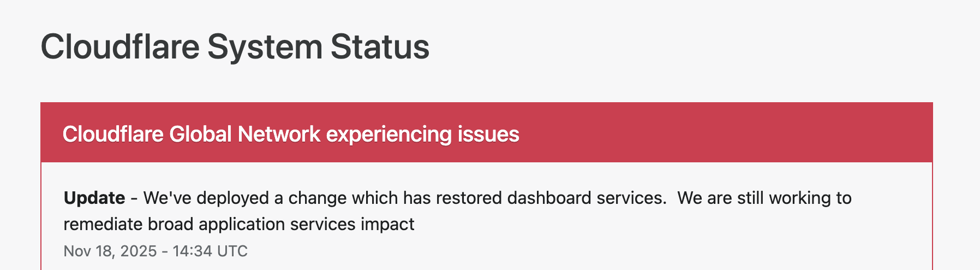The width and height of the screenshot is (980, 270).
Task: Click the word 'issues' in the red banner
Action: 488,134
